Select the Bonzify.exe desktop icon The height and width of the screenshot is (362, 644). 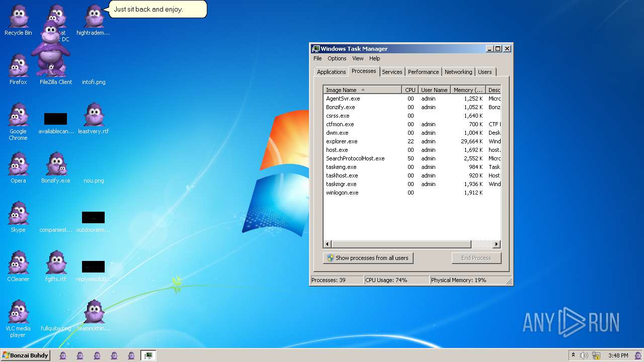click(56, 168)
